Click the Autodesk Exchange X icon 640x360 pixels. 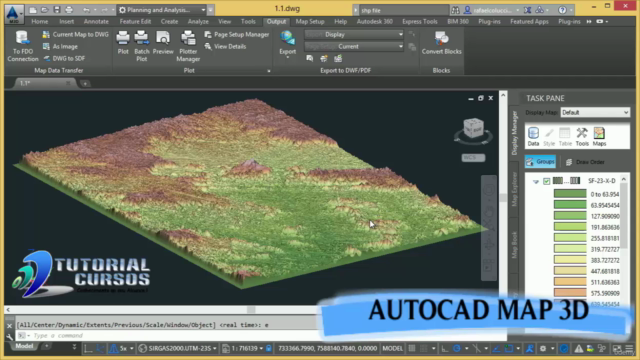coord(527,10)
